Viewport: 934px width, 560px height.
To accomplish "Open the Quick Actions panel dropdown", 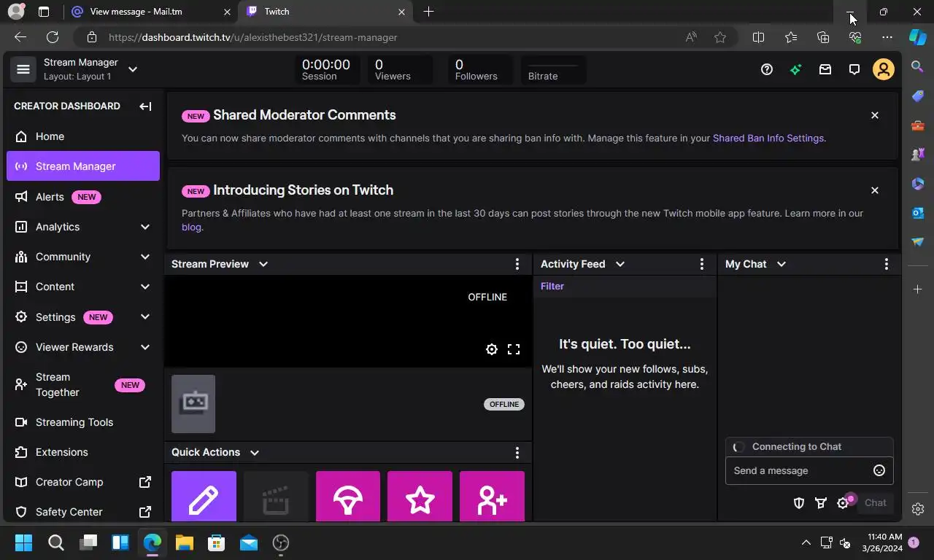I will (x=255, y=452).
